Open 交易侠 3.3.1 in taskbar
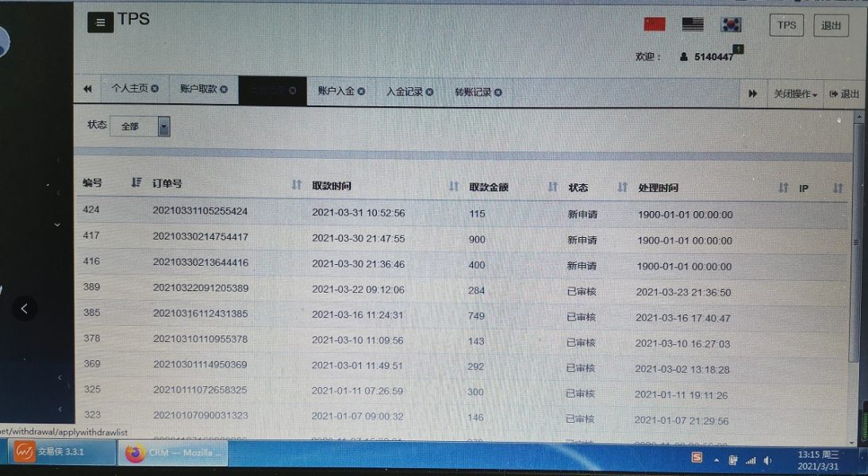The height and width of the screenshot is (476, 868). point(61,451)
